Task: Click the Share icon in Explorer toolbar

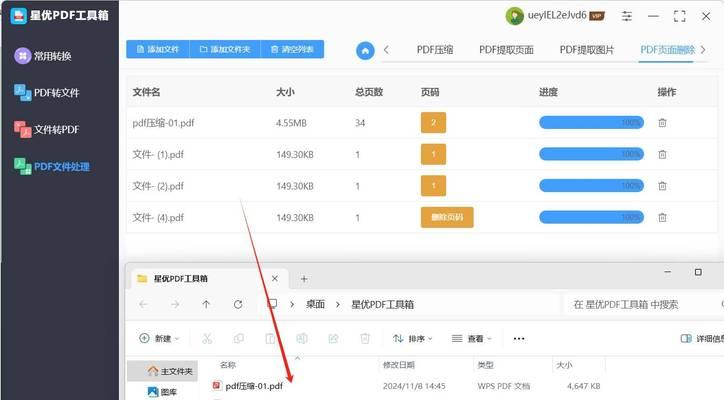Action: pyautogui.click(x=333, y=339)
